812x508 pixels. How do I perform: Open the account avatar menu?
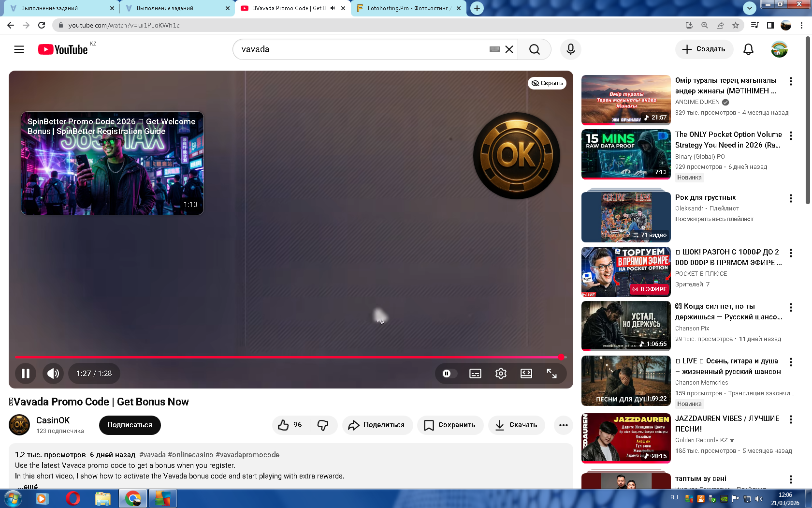coord(779,49)
